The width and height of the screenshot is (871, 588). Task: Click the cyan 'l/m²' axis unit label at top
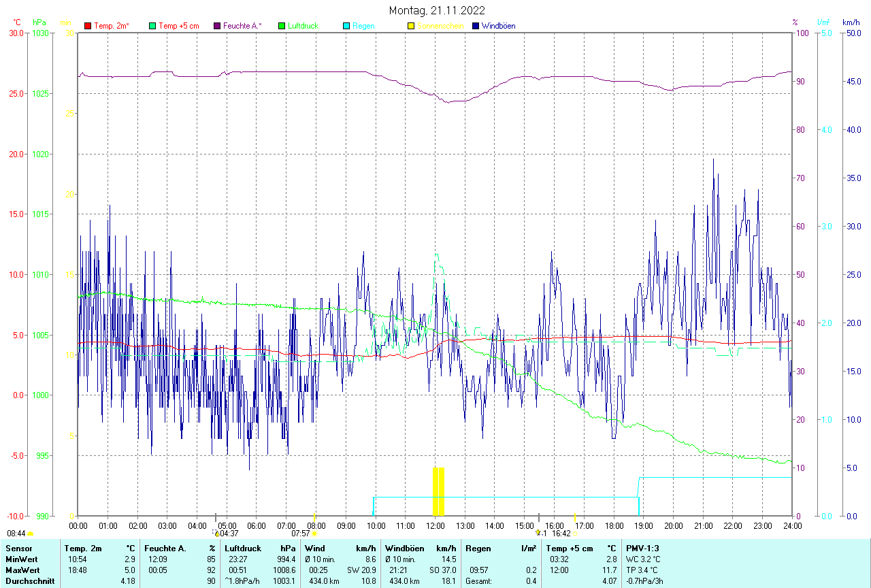(x=823, y=22)
